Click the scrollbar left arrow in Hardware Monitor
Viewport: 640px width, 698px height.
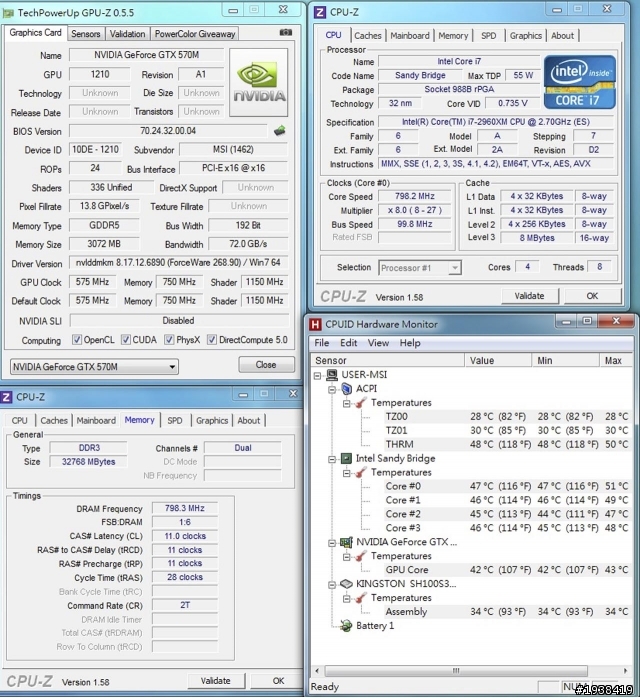[x=317, y=670]
